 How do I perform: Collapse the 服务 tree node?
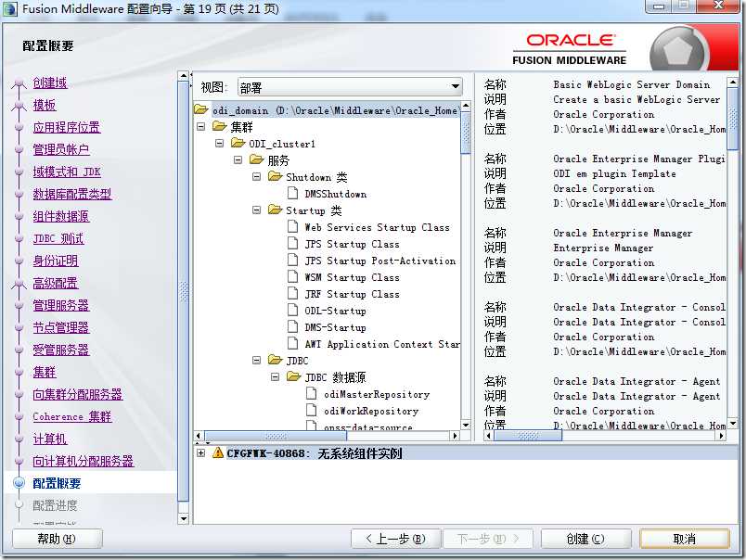[238, 160]
